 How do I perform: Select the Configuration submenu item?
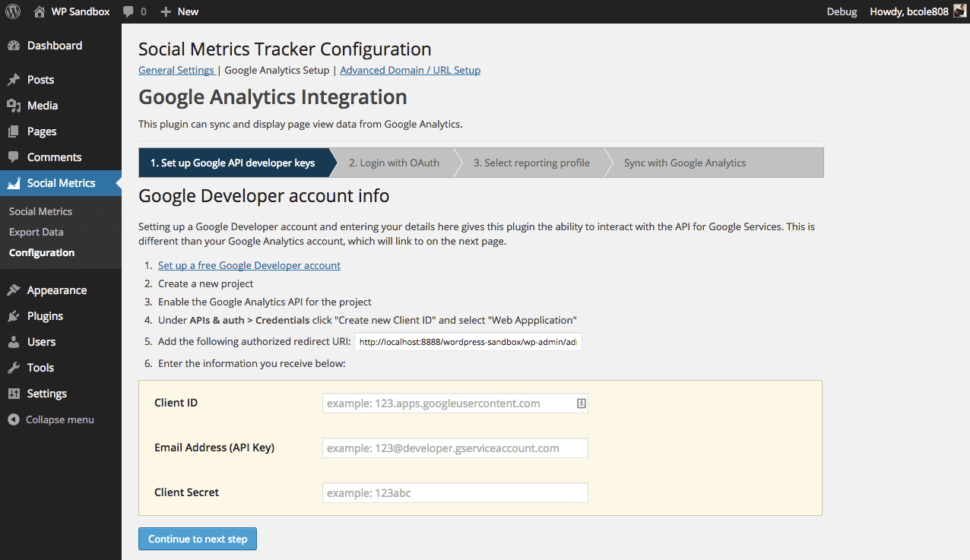point(42,252)
